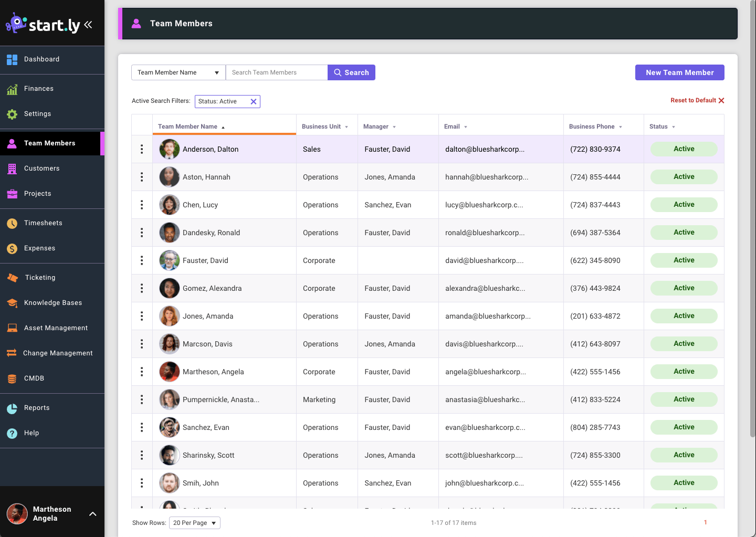756x537 pixels.
Task: Open the CMDB section
Action: tap(33, 378)
